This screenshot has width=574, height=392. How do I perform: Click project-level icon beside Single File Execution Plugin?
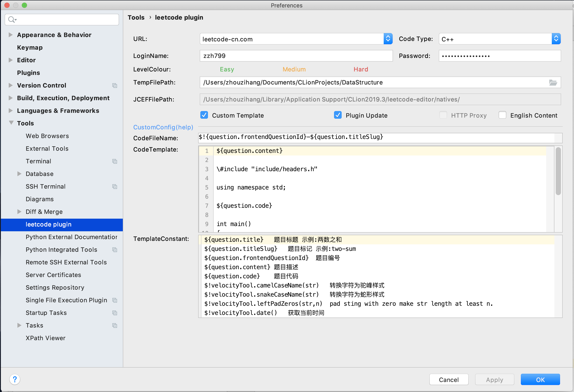tap(115, 300)
